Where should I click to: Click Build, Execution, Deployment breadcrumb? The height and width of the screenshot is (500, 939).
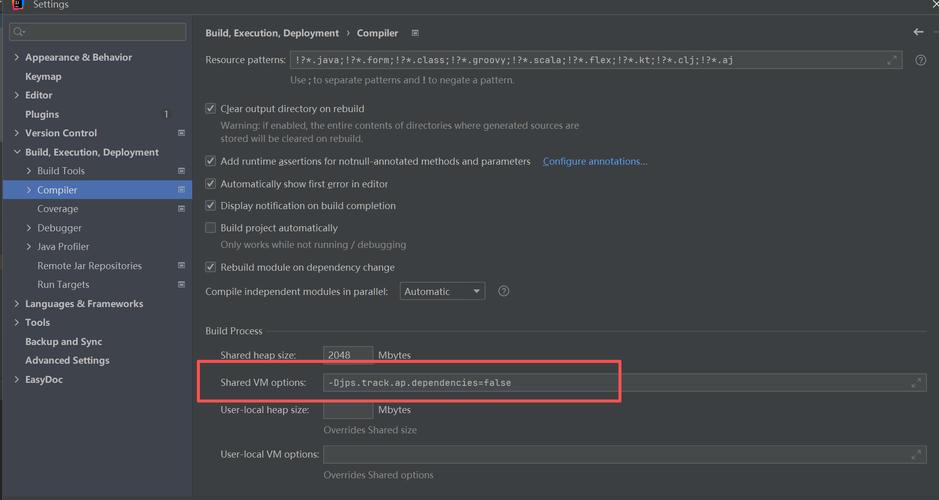pyautogui.click(x=272, y=33)
